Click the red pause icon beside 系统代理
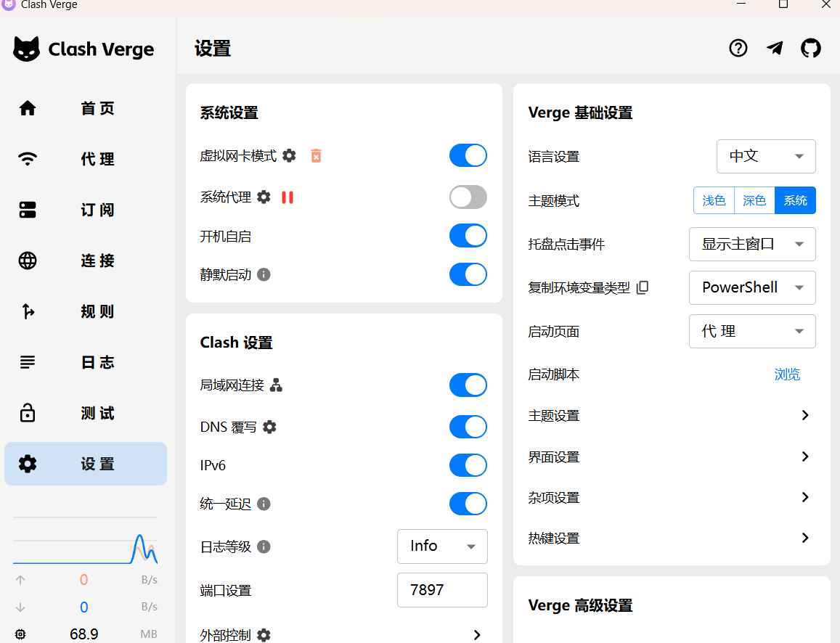The height and width of the screenshot is (643, 840). click(288, 197)
